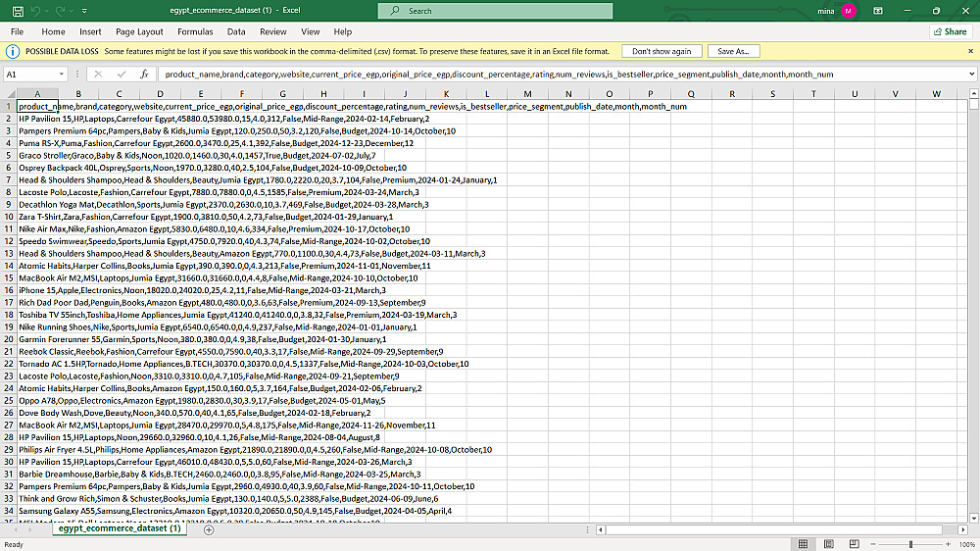The width and height of the screenshot is (980, 551).
Task: Open the Customize Quick Access Toolbar dropdown
Action: pyautogui.click(x=84, y=11)
